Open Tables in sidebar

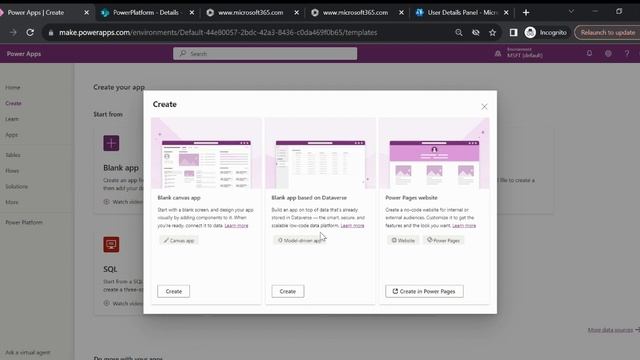point(13,155)
